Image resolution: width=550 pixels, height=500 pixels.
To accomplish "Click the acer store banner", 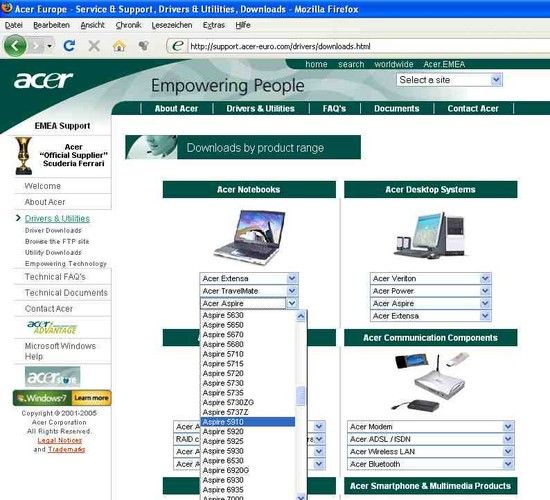I will [x=53, y=376].
